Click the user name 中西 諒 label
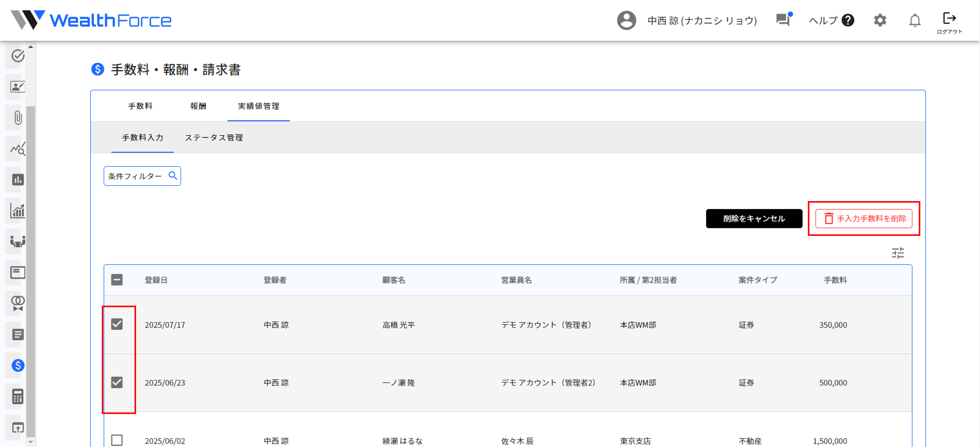The width and height of the screenshot is (980, 447). [x=702, y=20]
